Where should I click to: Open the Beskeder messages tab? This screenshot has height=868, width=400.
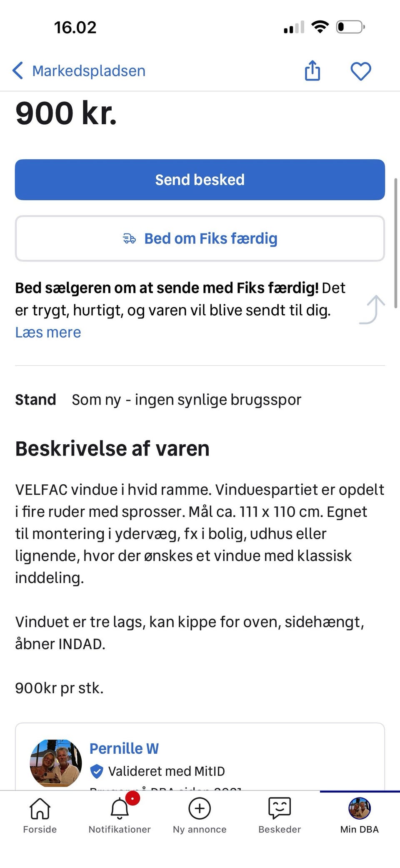point(280,815)
